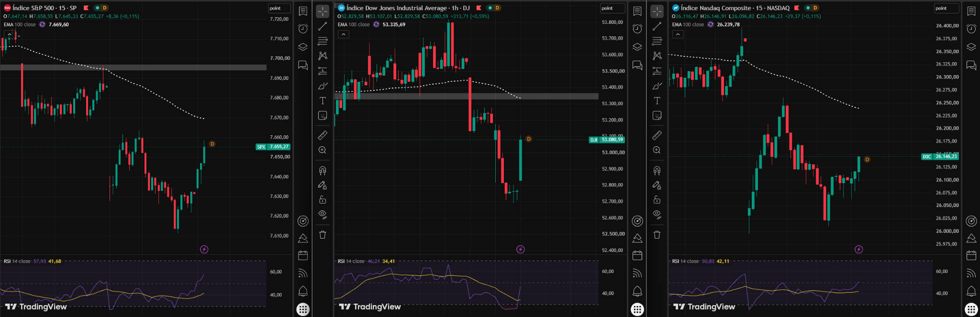The width and height of the screenshot is (980, 317).
Task: Open the news feed icon right of the Dow Jones chart
Action: point(637,273)
